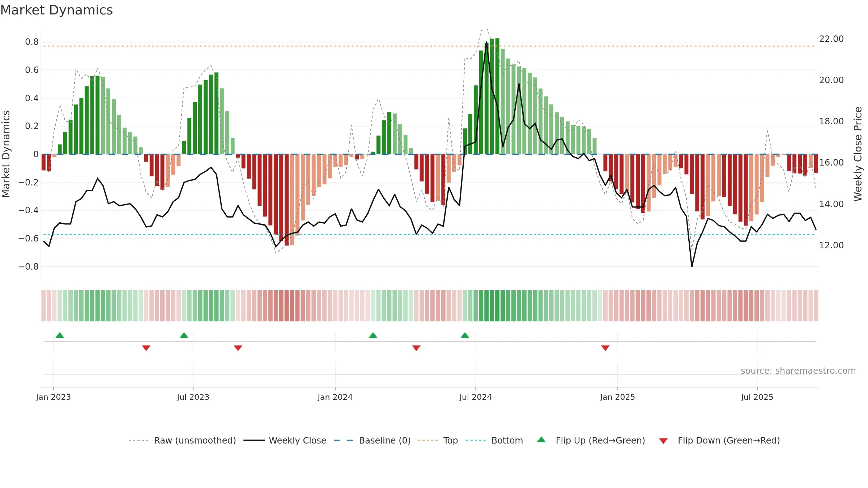Click the 12.00 right axis price label

click(831, 245)
